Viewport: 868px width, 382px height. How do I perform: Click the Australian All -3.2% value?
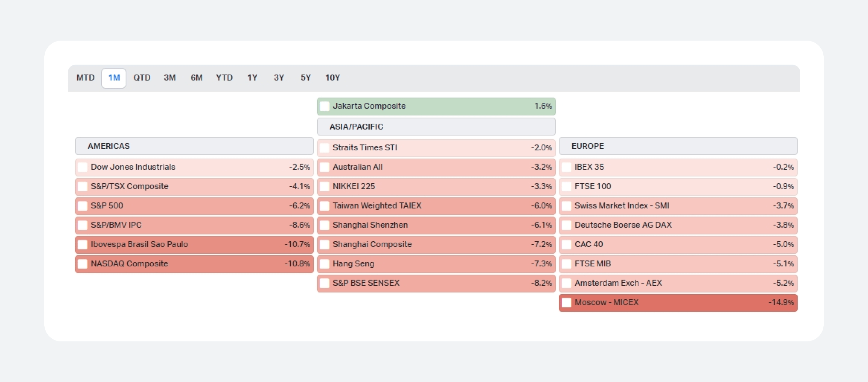coord(541,167)
